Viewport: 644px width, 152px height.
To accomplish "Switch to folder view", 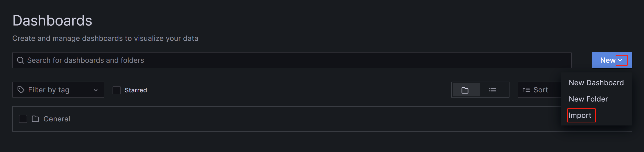I will 465,90.
